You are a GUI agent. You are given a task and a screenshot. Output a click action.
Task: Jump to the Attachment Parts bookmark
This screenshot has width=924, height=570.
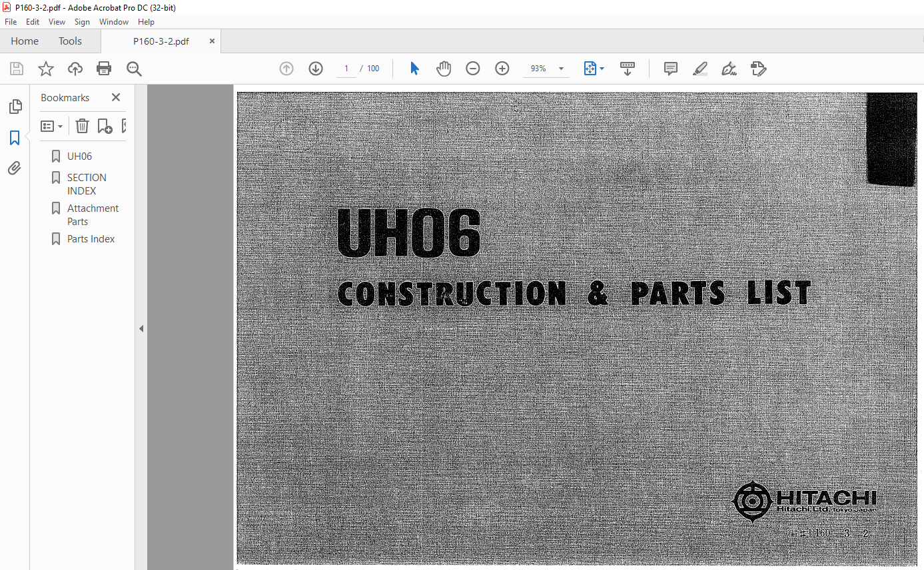point(93,214)
